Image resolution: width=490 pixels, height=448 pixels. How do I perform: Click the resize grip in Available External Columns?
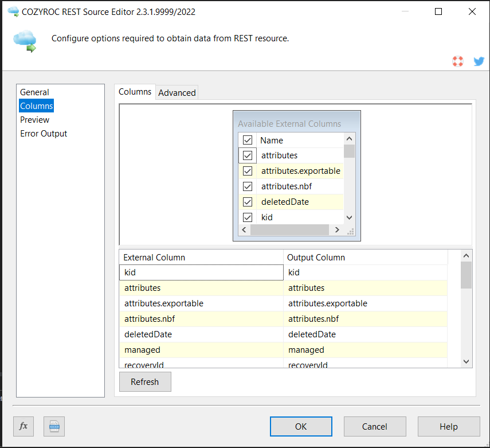[x=351, y=231]
